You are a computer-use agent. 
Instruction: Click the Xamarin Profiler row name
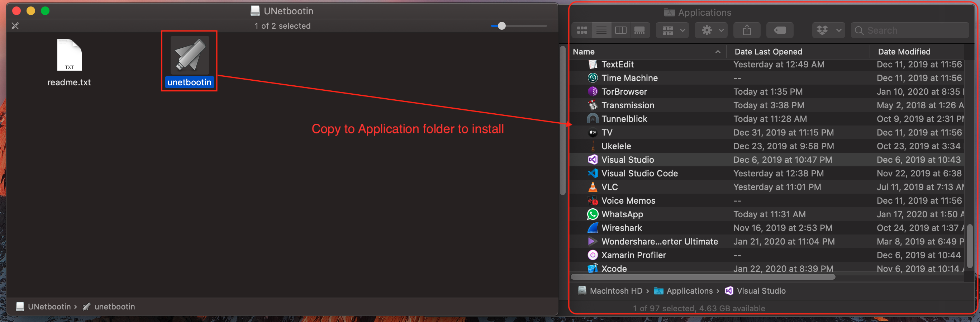click(x=633, y=255)
